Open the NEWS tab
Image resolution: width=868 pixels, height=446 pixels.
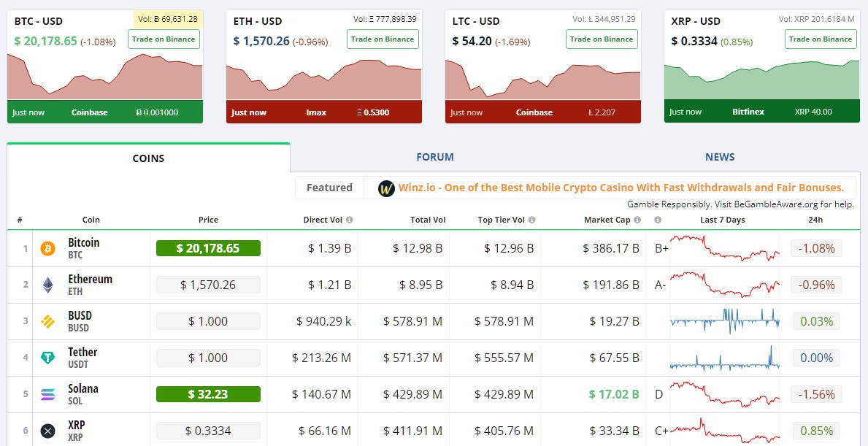(x=720, y=157)
